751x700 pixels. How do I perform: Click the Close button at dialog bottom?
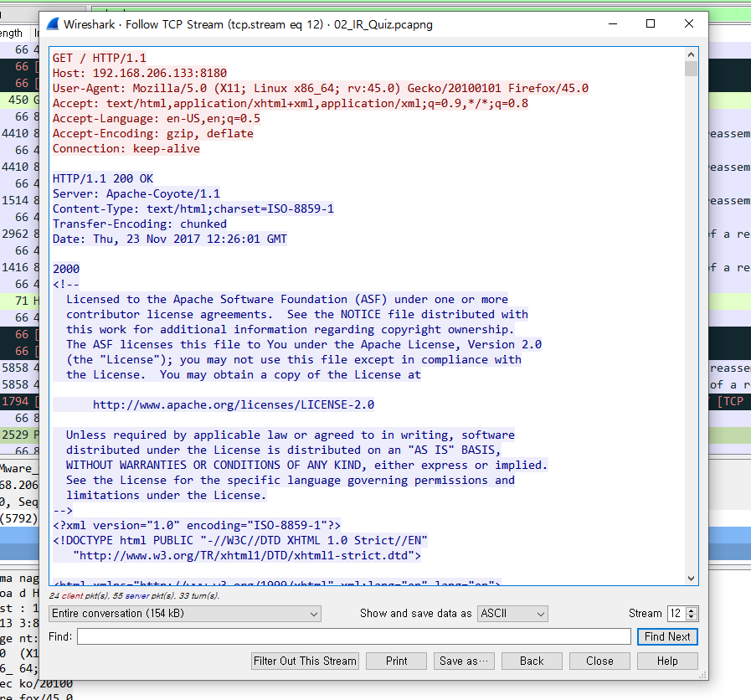[599, 661]
